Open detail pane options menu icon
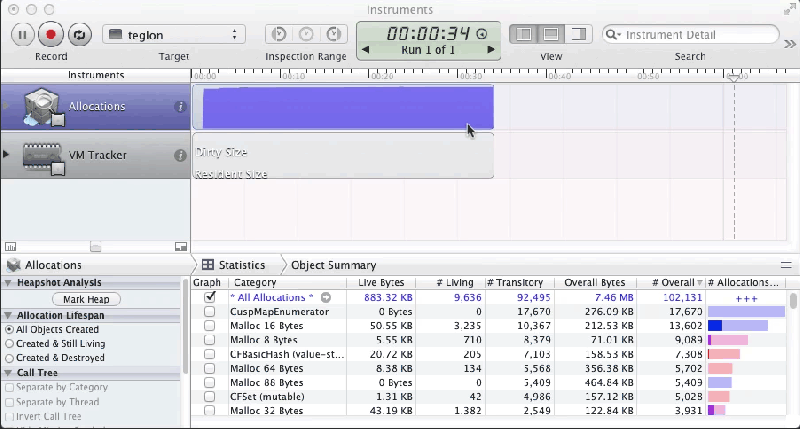Viewport: 800px width, 429px height. pos(786,265)
